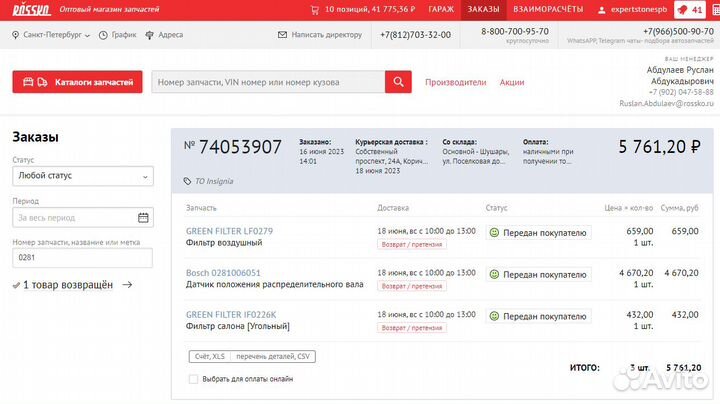Open Санкт-Петербург city dropdown
The width and height of the screenshot is (720, 404).
51,35
